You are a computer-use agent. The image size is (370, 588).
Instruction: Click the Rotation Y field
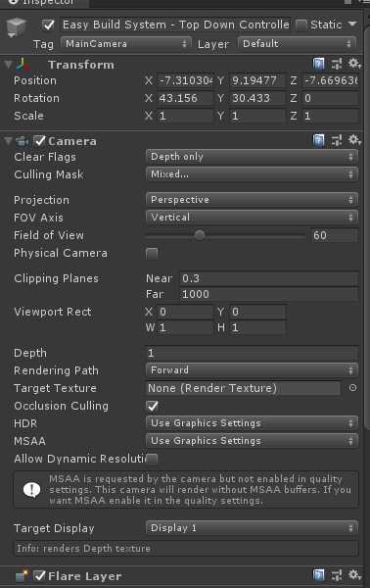pos(256,98)
